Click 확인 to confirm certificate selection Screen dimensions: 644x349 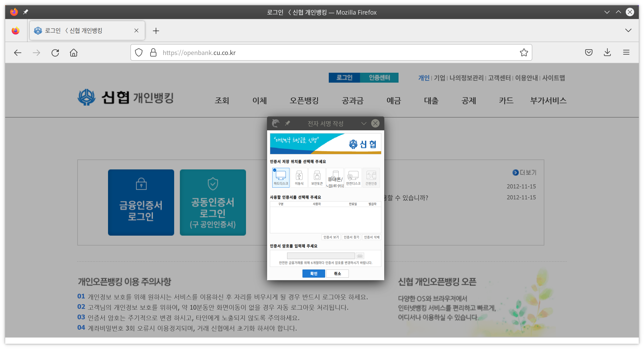click(314, 273)
